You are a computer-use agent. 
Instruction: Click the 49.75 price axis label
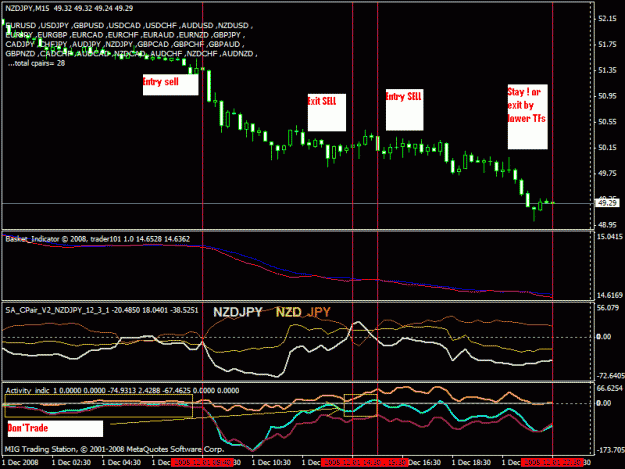pos(607,173)
